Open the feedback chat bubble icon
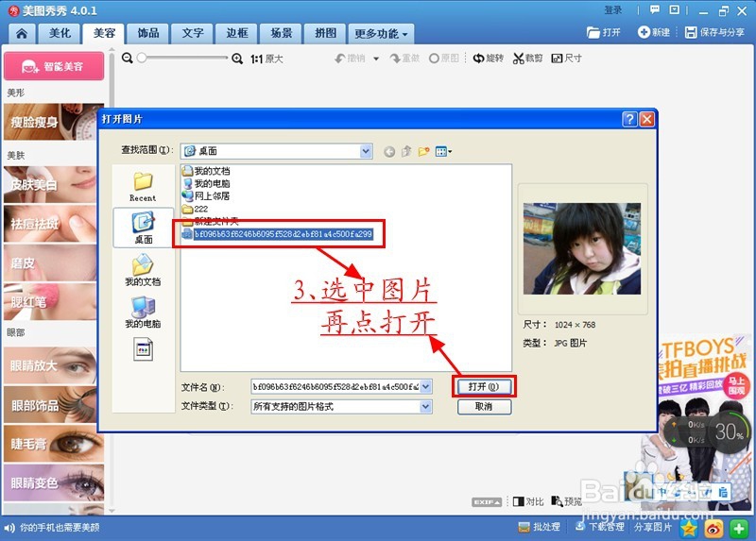 click(654, 9)
